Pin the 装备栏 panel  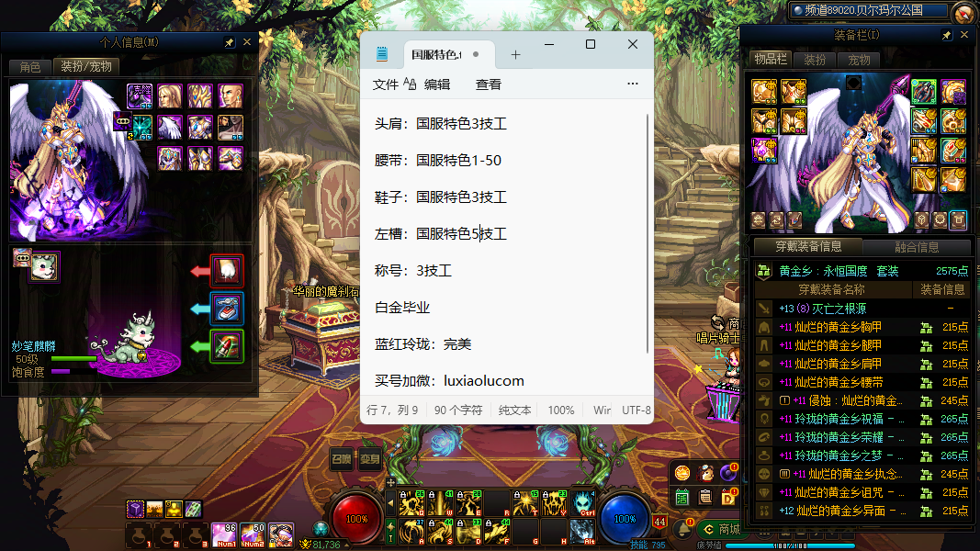[946, 35]
